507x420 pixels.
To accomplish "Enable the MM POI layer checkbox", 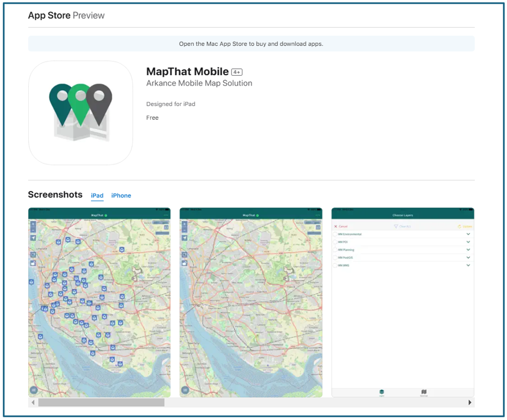I will 335,242.
